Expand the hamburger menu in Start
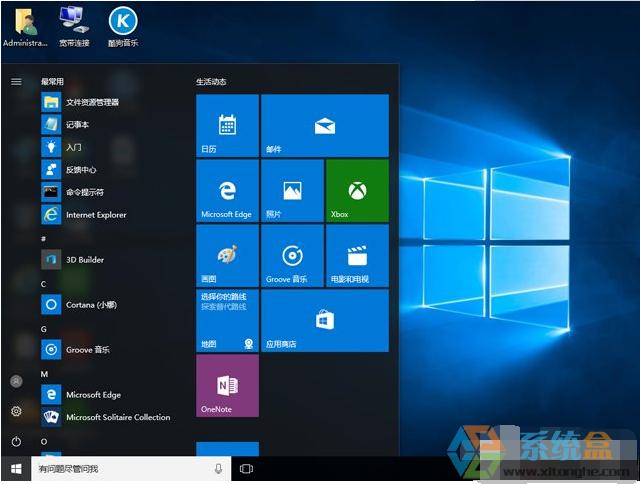The width and height of the screenshot is (640, 484). coord(16,82)
